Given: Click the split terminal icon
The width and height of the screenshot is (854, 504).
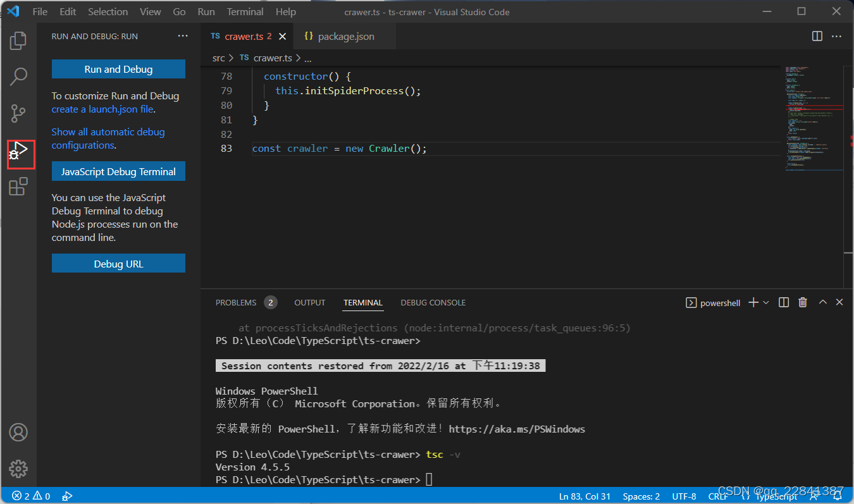Looking at the screenshot, I should [x=783, y=302].
